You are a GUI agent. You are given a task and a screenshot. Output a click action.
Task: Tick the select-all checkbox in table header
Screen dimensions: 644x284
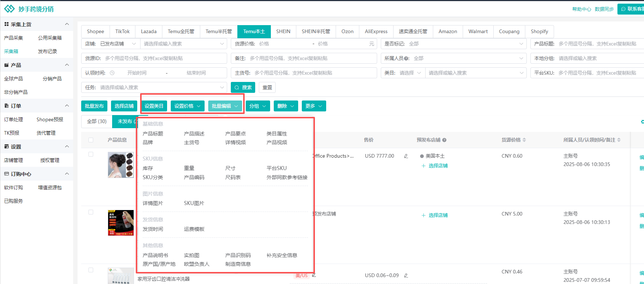pyautogui.click(x=91, y=140)
